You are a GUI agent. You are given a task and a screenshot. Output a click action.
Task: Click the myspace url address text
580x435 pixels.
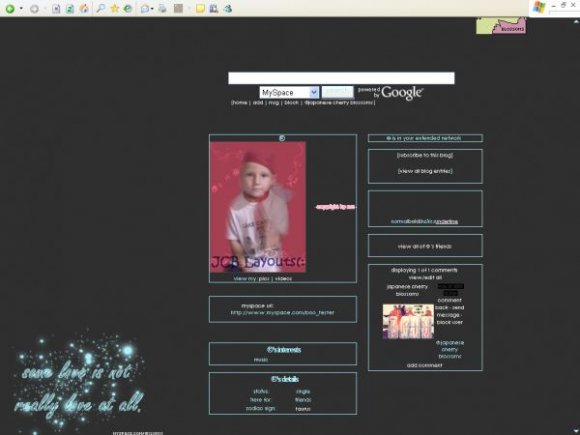tap(282, 313)
